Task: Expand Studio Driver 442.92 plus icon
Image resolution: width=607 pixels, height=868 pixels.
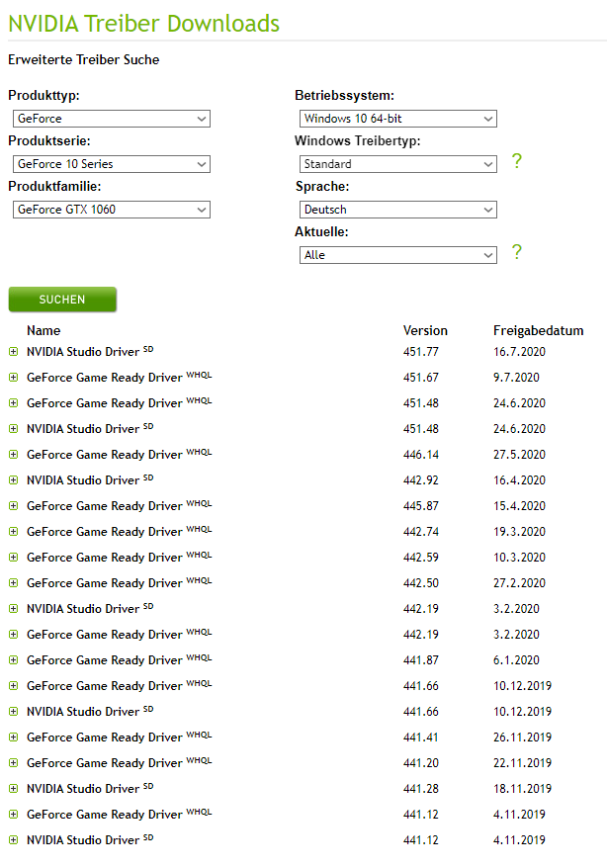Action: [x=13, y=479]
